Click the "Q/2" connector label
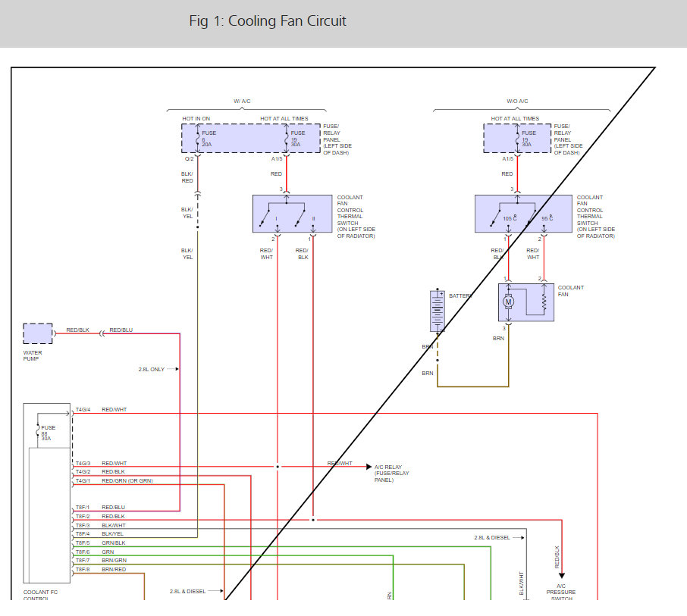The image size is (687, 616). coord(189,159)
